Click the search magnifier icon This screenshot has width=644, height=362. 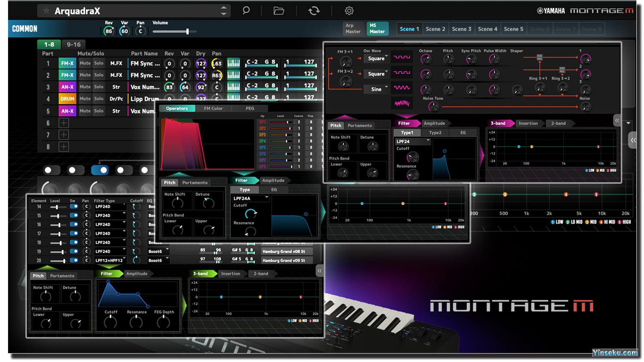click(x=246, y=10)
